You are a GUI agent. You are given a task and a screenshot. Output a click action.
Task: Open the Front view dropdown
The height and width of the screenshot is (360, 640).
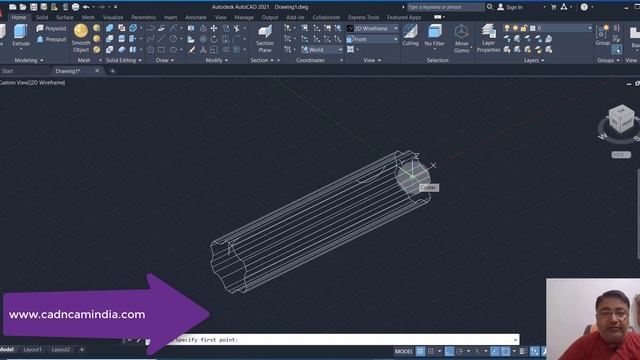372,39
